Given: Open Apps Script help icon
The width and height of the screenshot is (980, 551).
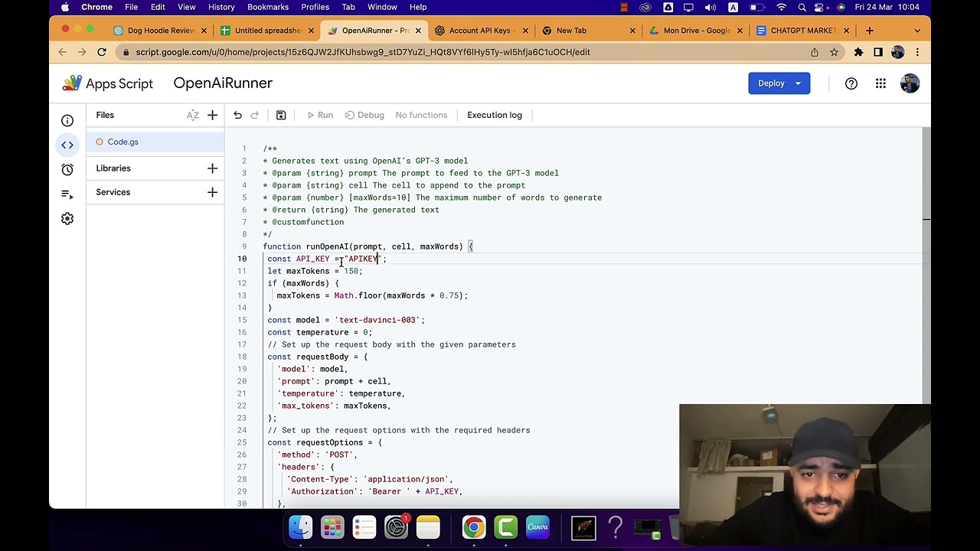Looking at the screenshot, I should (851, 83).
